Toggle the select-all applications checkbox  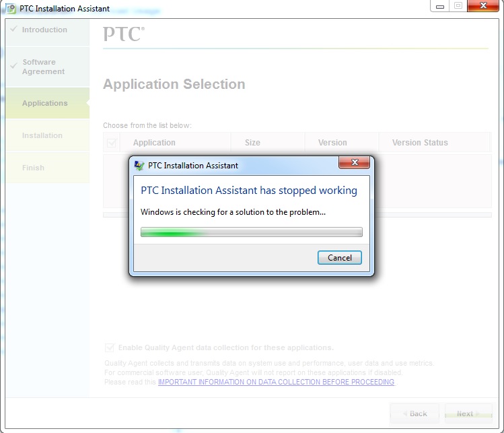[112, 143]
